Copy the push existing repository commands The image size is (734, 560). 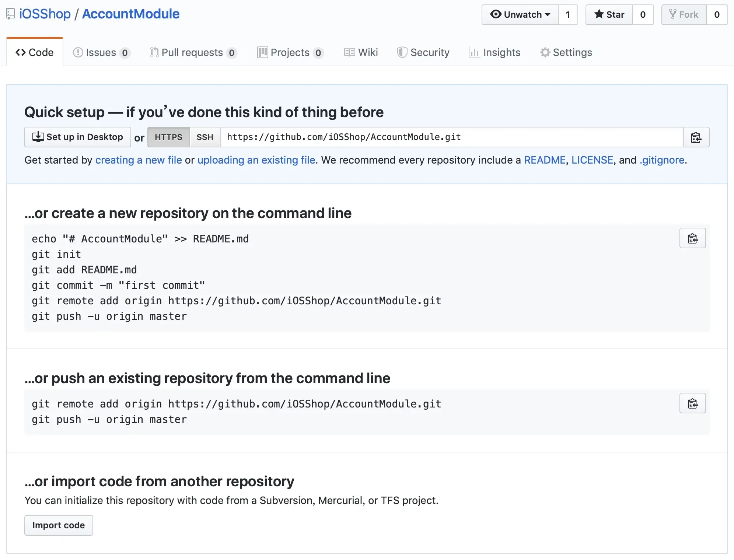tap(692, 403)
